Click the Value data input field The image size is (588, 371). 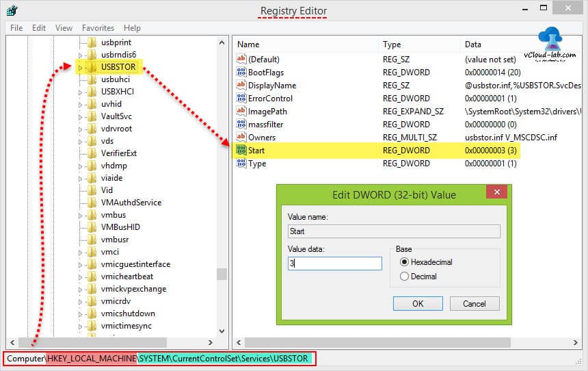click(335, 264)
